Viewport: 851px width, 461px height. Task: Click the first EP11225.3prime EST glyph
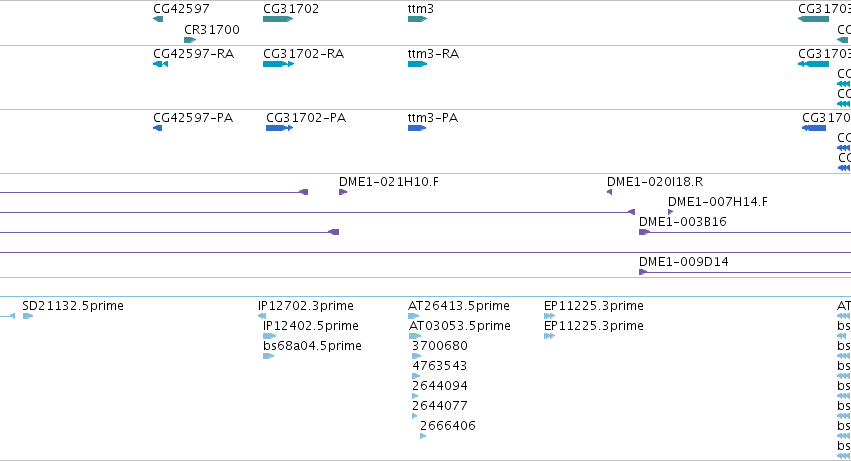(549, 316)
